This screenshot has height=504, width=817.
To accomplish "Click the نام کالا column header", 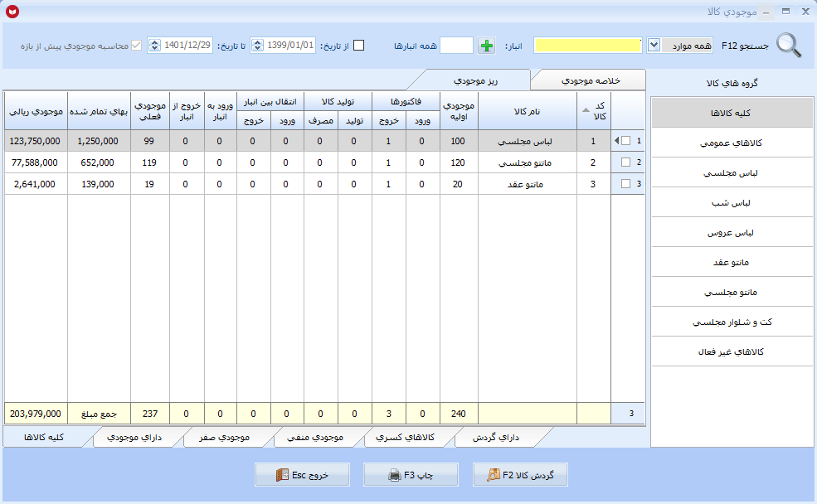I will (x=528, y=111).
